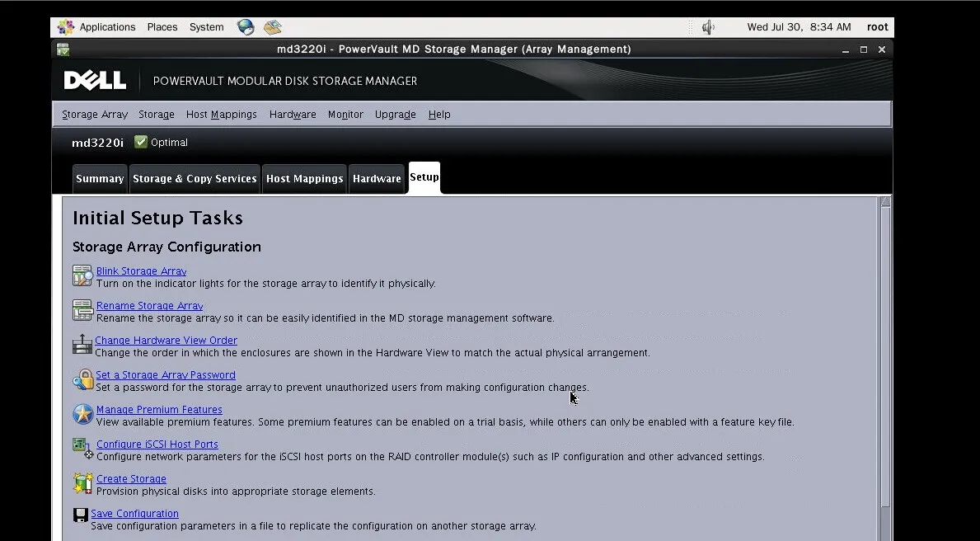This screenshot has height=541, width=980.
Task: Launch the web browser globe icon in panel
Action: tap(246, 27)
